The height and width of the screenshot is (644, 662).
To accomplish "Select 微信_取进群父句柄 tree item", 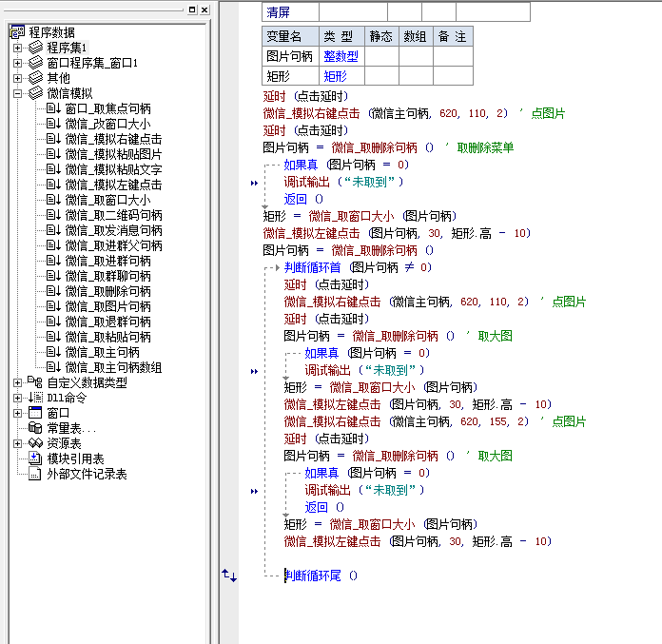I will (113, 245).
